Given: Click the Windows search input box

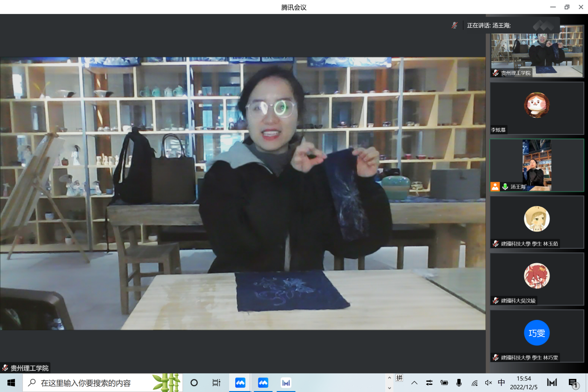Looking at the screenshot, I should pyautogui.click(x=88, y=383).
